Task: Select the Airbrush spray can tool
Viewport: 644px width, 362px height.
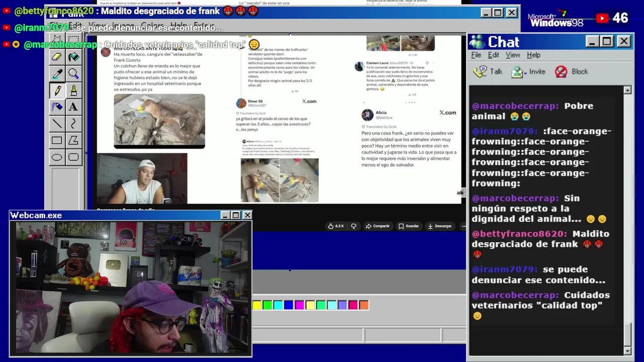Action: pyautogui.click(x=57, y=107)
